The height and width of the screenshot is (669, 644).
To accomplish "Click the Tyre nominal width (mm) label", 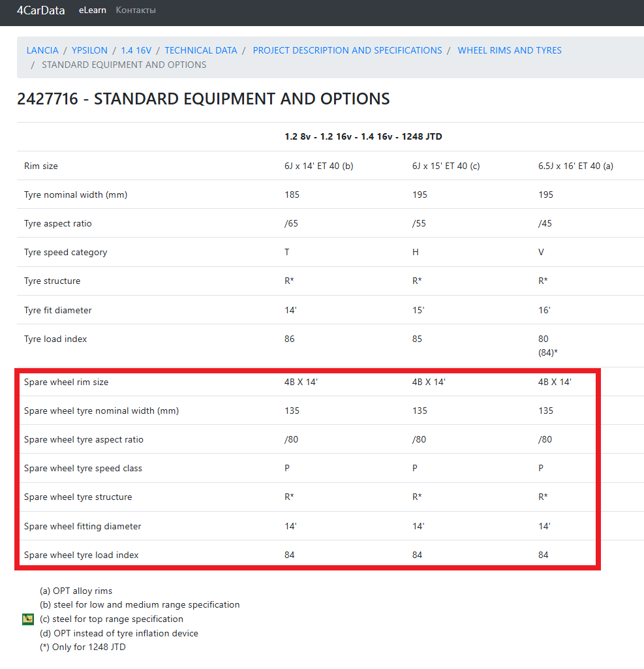I will (76, 195).
